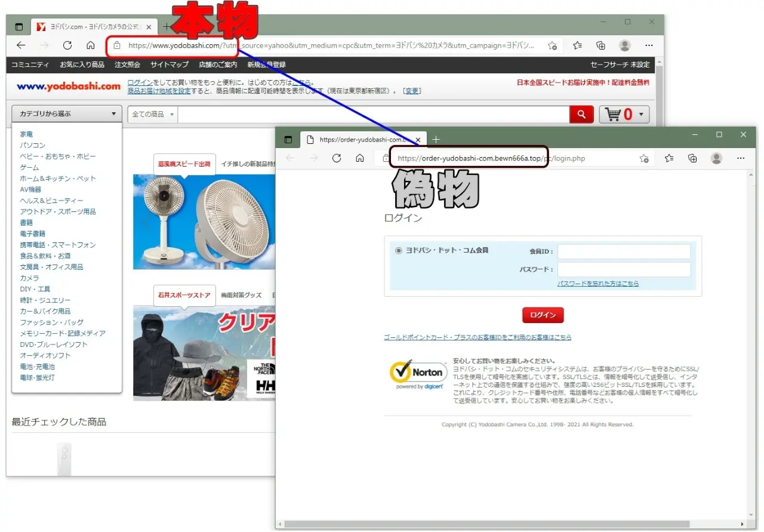
Task: Click add-to-favorites star in fake login window
Action: click(x=644, y=158)
